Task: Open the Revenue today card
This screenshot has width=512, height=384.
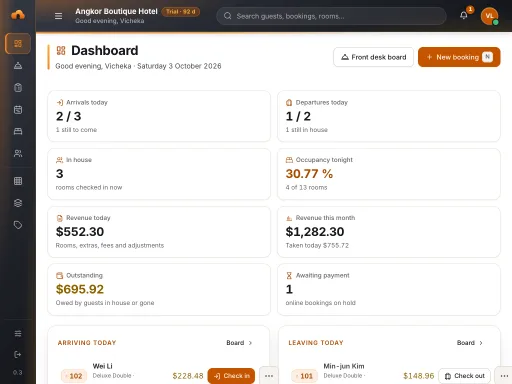Action: 159,232
